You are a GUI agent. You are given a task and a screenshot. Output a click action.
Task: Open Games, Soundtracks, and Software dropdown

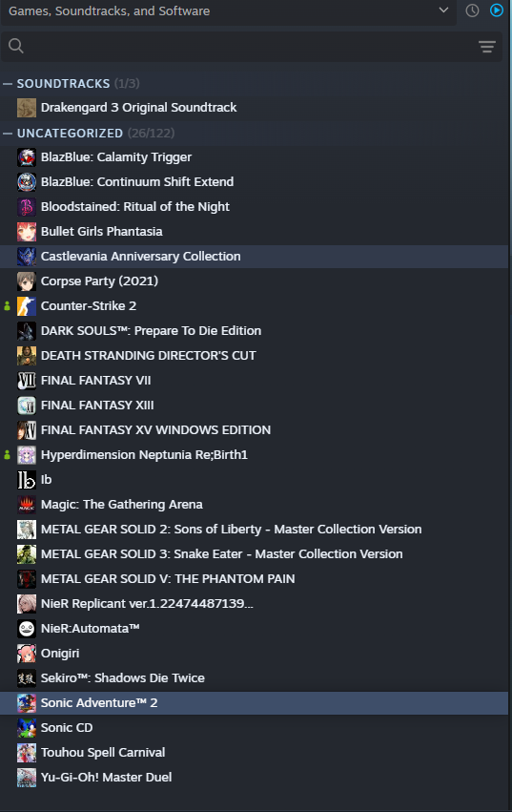pos(228,10)
